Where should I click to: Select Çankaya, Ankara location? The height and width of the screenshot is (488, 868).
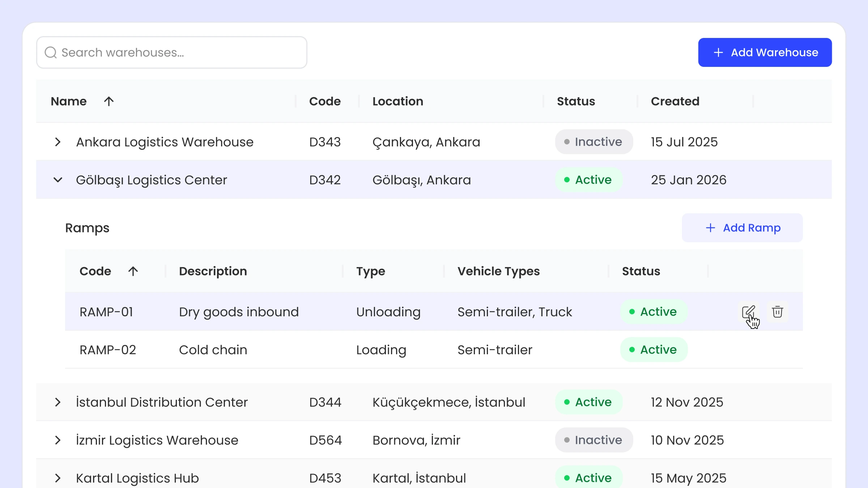click(426, 142)
